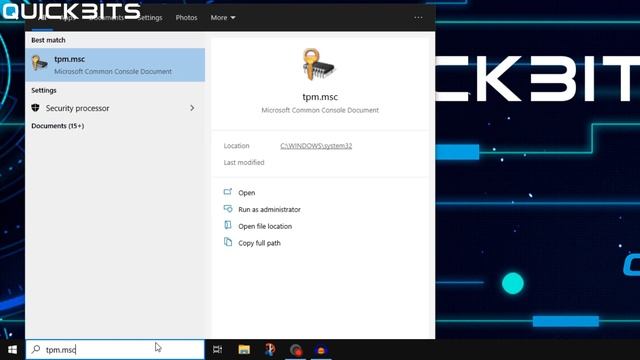
Task: Click the tpm.msc title in preview pane
Action: pyautogui.click(x=320, y=97)
